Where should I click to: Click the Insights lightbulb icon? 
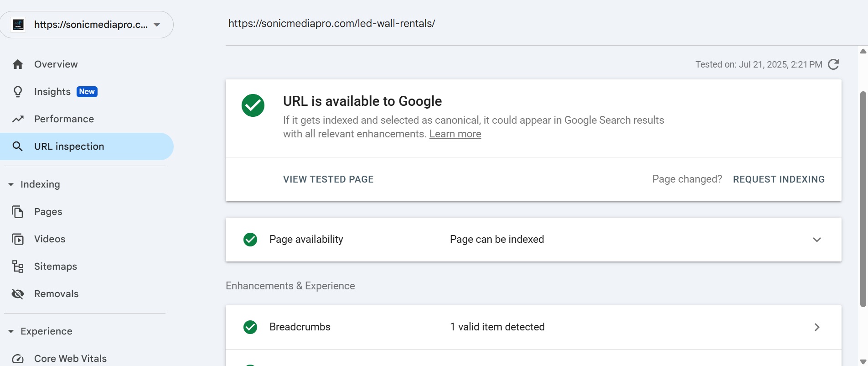(x=18, y=92)
